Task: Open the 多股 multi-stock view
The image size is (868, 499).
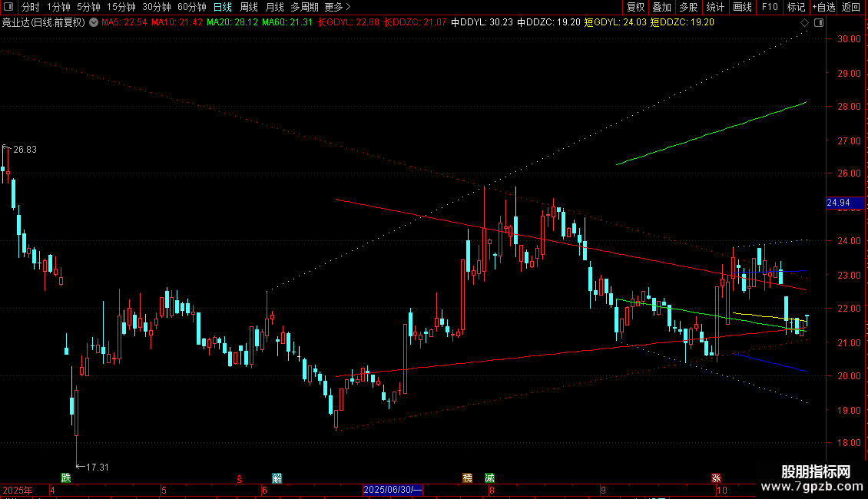Action: tap(688, 7)
